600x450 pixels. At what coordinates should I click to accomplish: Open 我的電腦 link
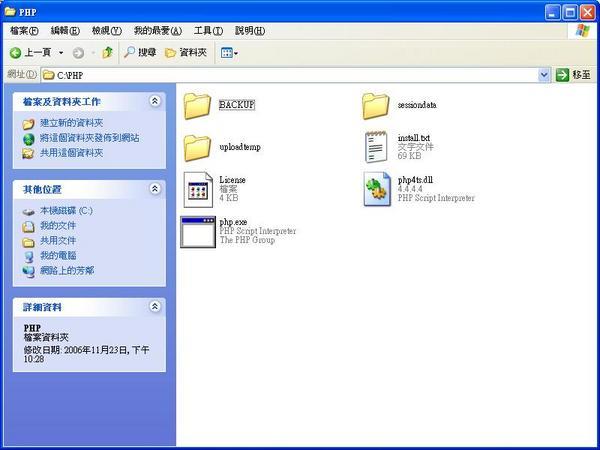coord(58,255)
